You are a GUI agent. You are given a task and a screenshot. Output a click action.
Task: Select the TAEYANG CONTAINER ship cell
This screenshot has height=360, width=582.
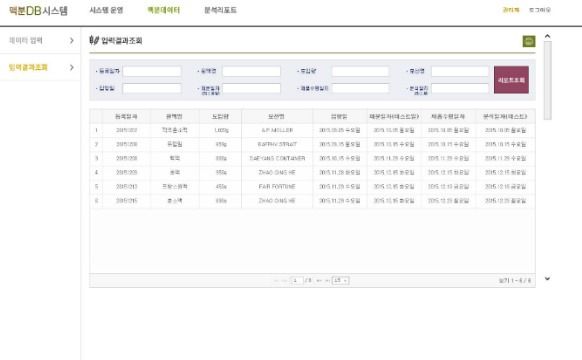click(277, 158)
